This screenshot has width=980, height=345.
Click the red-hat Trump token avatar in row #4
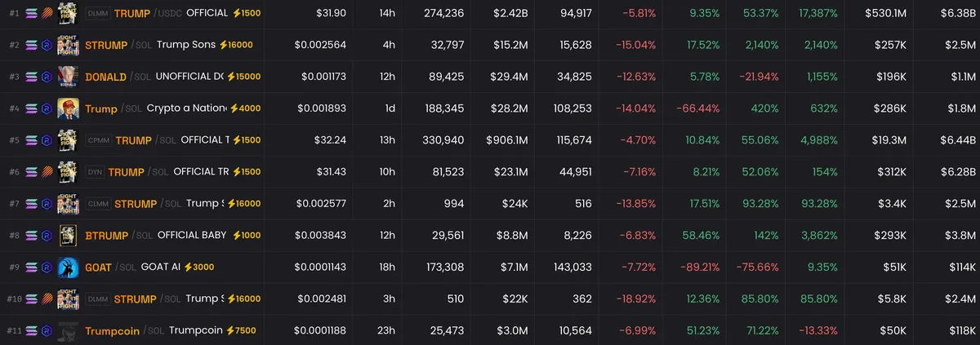[x=68, y=108]
